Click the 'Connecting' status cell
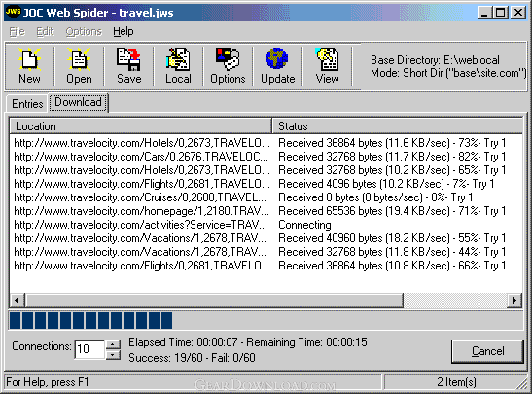The width and height of the screenshot is (532, 394). tap(304, 225)
